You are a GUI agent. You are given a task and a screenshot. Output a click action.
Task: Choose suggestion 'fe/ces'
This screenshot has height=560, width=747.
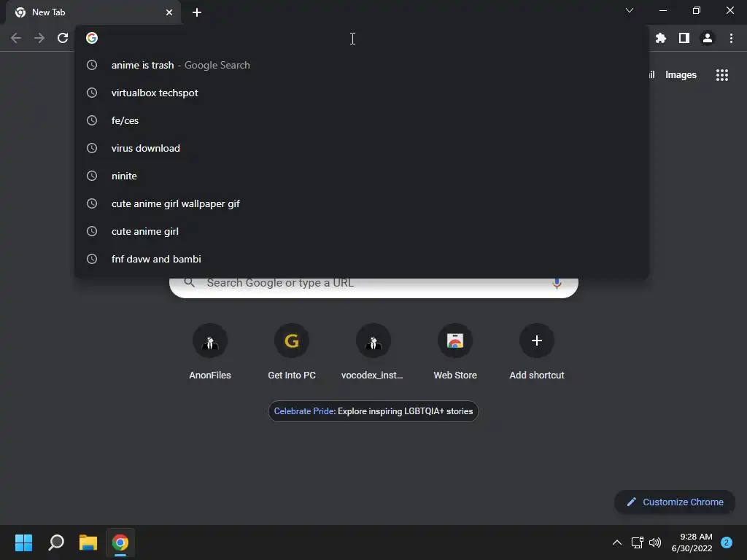tap(361, 120)
